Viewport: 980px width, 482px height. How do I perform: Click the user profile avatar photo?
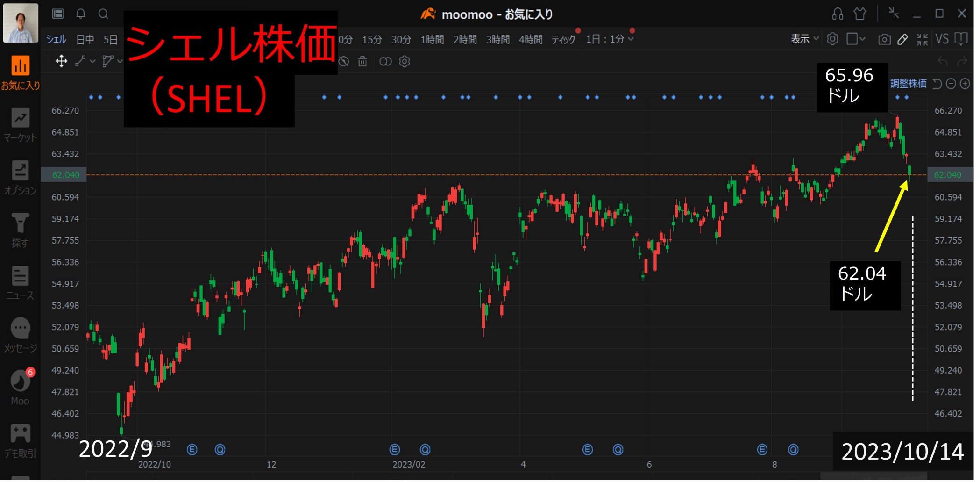point(21,23)
